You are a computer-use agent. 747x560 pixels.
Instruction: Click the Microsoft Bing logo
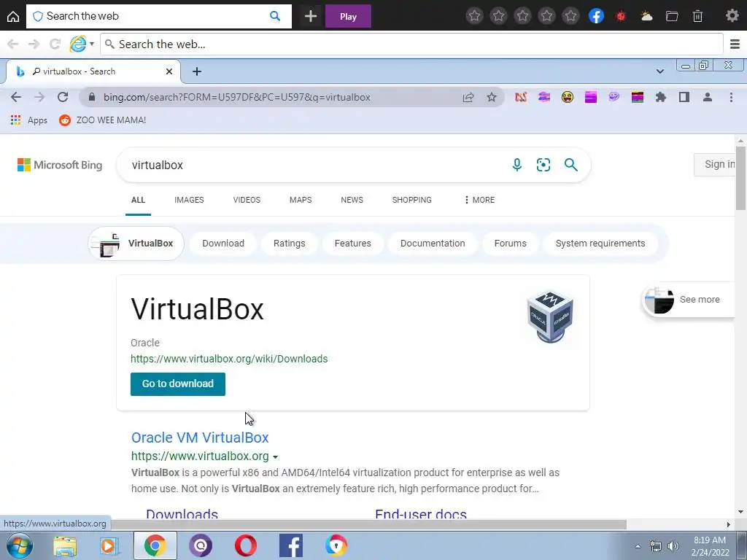coord(60,165)
